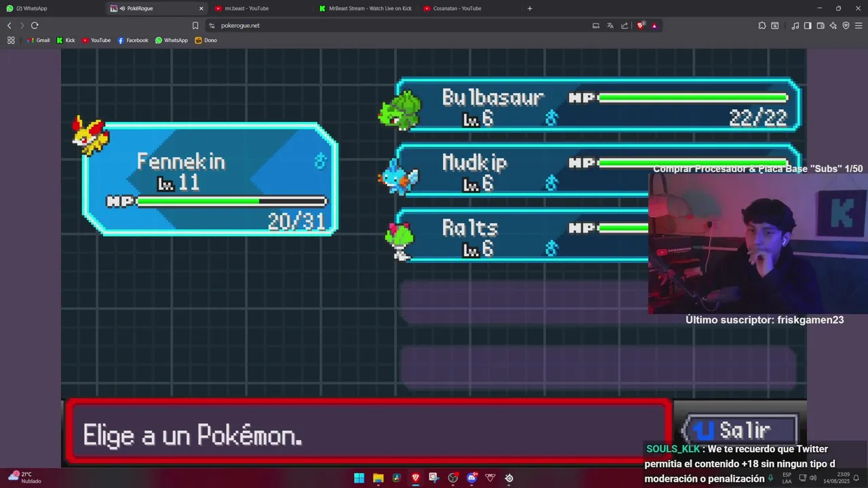This screenshot has height=488, width=868.
Task: Click the weather widget showing 21°C
Action: (24, 477)
